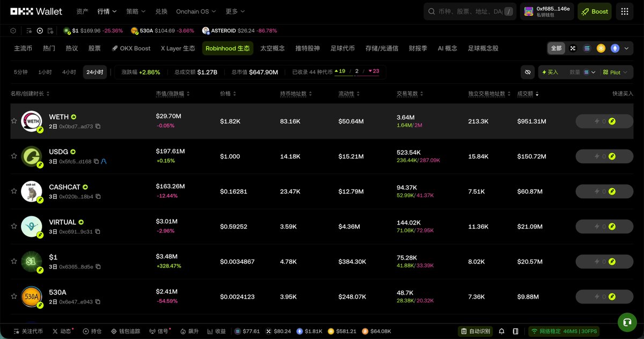Image resolution: width=644 pixels, height=339 pixels.
Task: Open the 兑换 menu item
Action: tap(161, 11)
